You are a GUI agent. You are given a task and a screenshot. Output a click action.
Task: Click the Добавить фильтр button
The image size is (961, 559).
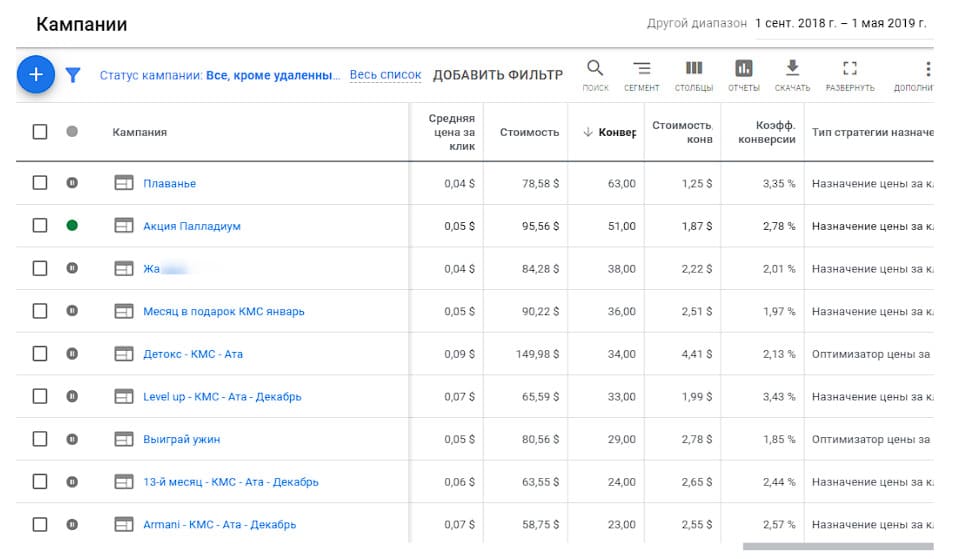click(x=498, y=75)
